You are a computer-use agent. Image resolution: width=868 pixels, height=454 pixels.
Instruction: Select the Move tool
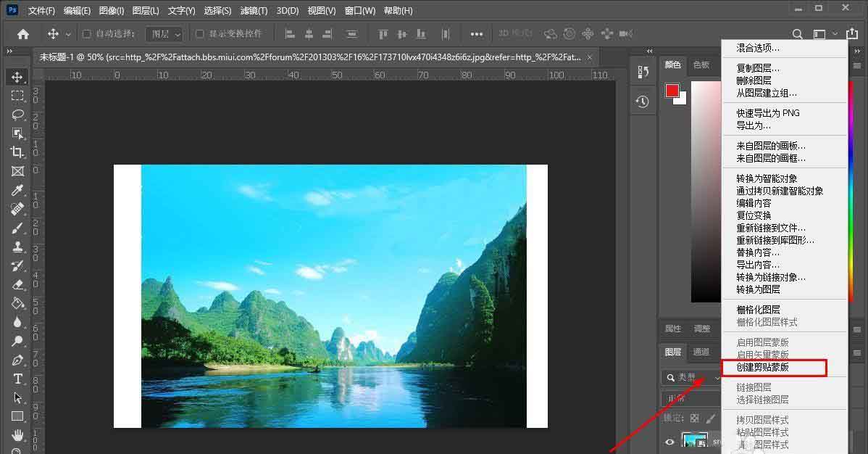(x=18, y=77)
